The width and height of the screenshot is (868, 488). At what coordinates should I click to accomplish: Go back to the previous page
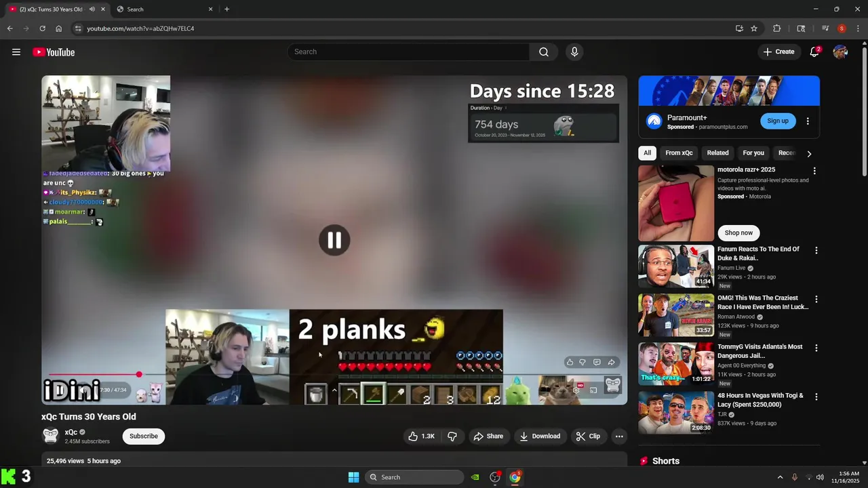tap(9, 28)
